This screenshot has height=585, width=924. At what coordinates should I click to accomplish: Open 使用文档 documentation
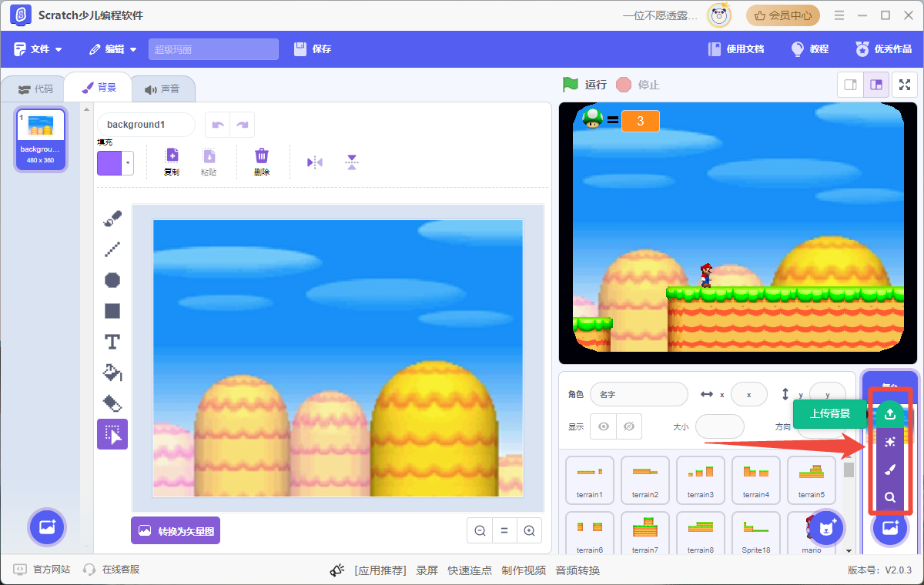point(736,49)
